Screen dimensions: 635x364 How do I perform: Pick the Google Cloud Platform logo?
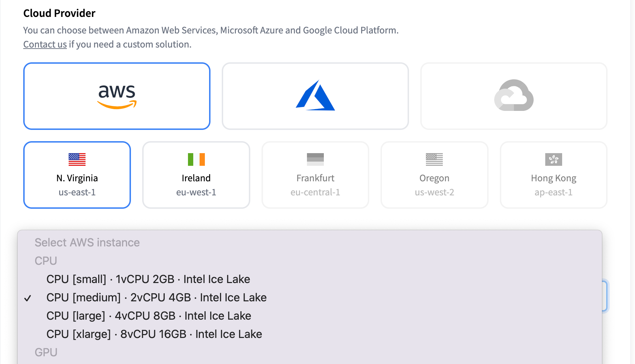514,95
